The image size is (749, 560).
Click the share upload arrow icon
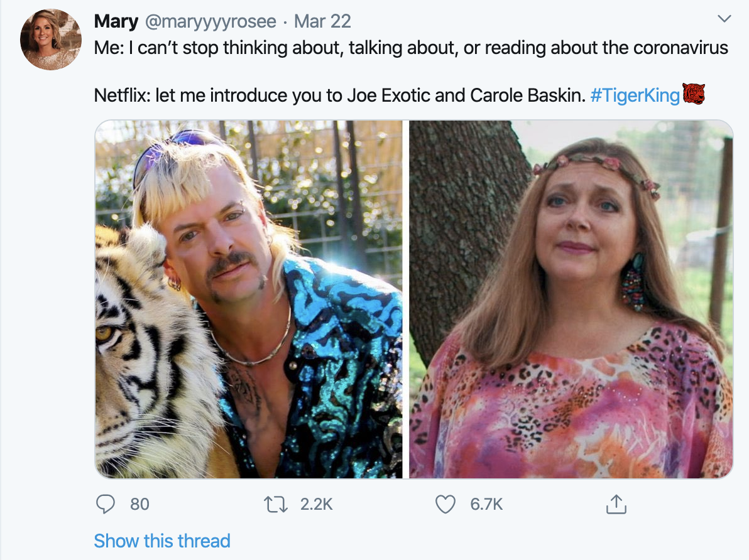[616, 503]
